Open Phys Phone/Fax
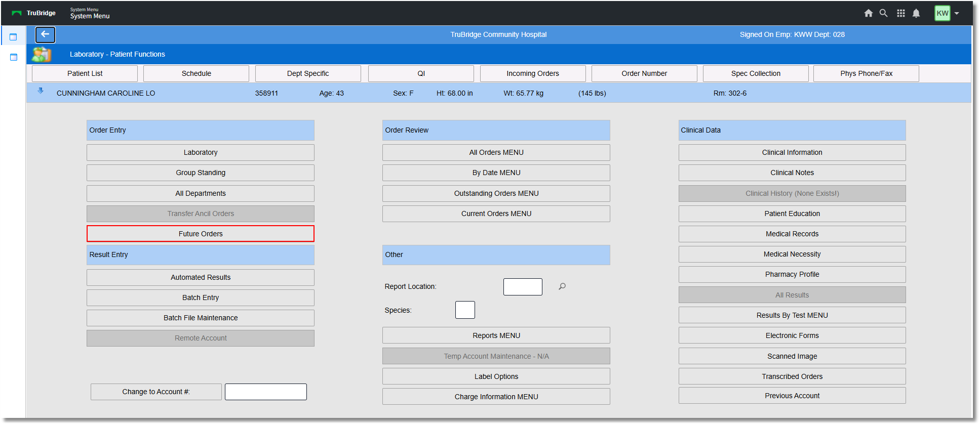This screenshot has width=980, height=425. pyautogui.click(x=866, y=73)
